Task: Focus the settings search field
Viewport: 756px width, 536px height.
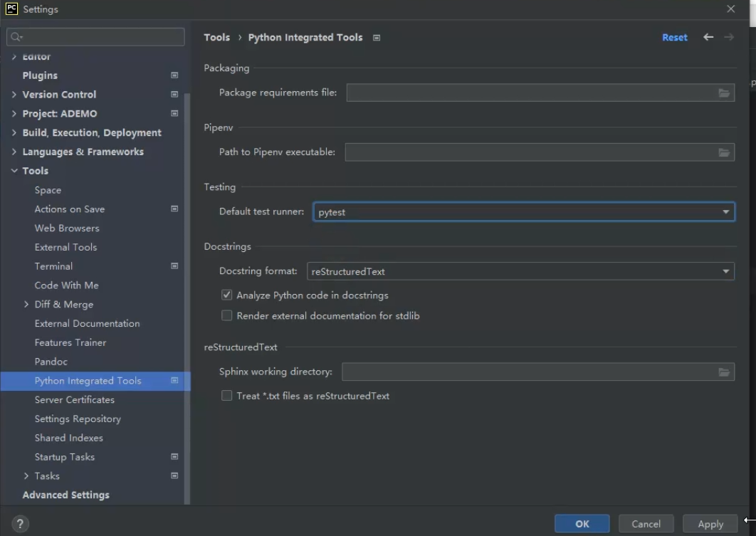Action: (95, 37)
